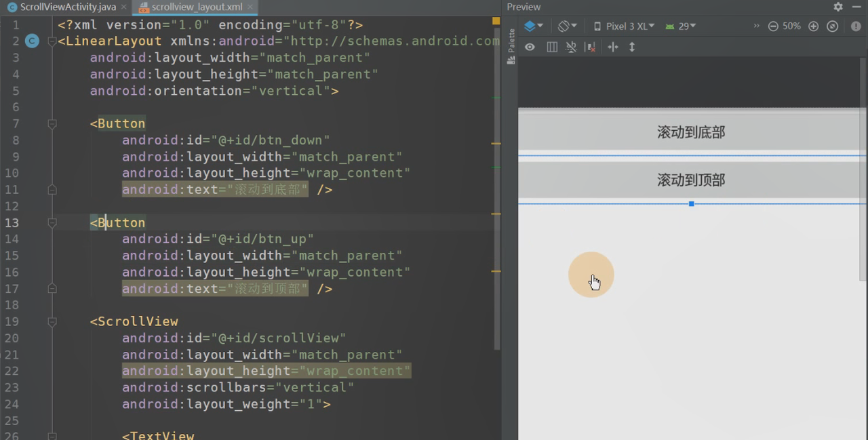
Task: Close the ScrollViewActivity.java tab
Action: (x=123, y=7)
